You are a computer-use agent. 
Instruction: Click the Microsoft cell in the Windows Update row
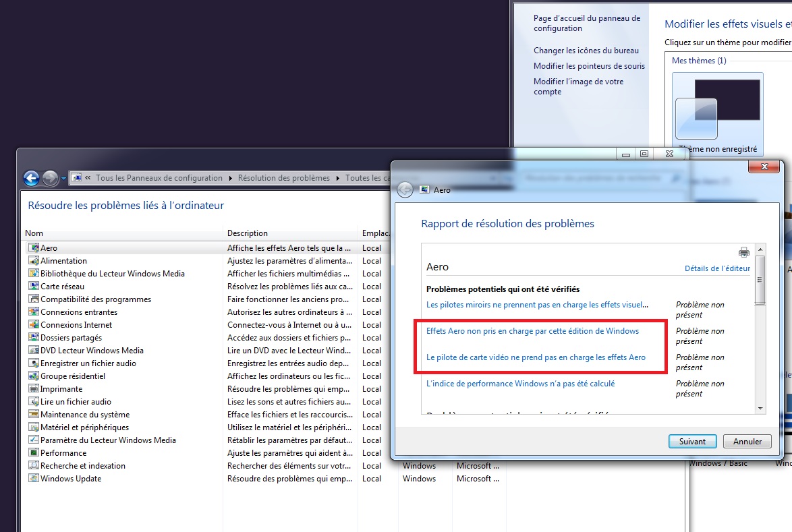[x=478, y=479]
